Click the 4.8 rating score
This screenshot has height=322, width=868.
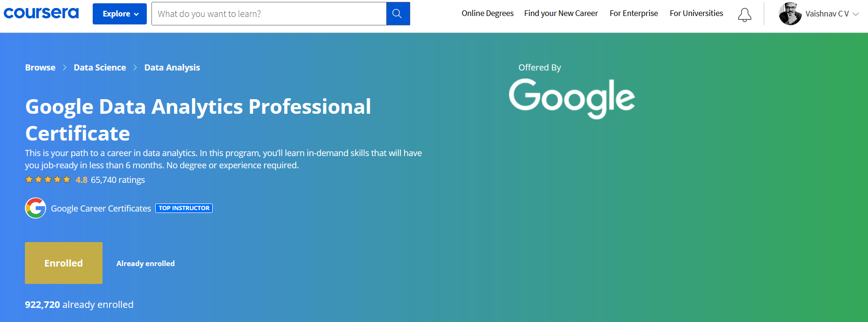point(81,180)
